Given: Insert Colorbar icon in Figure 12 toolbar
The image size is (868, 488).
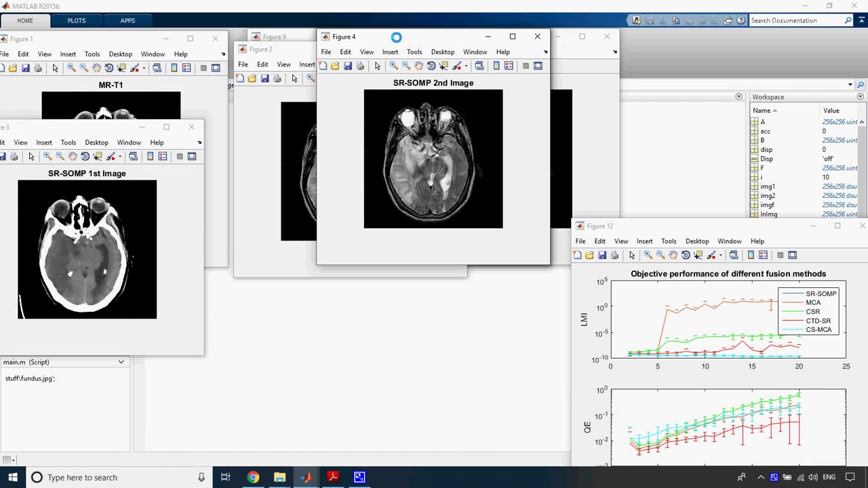Looking at the screenshot, I should [x=751, y=255].
